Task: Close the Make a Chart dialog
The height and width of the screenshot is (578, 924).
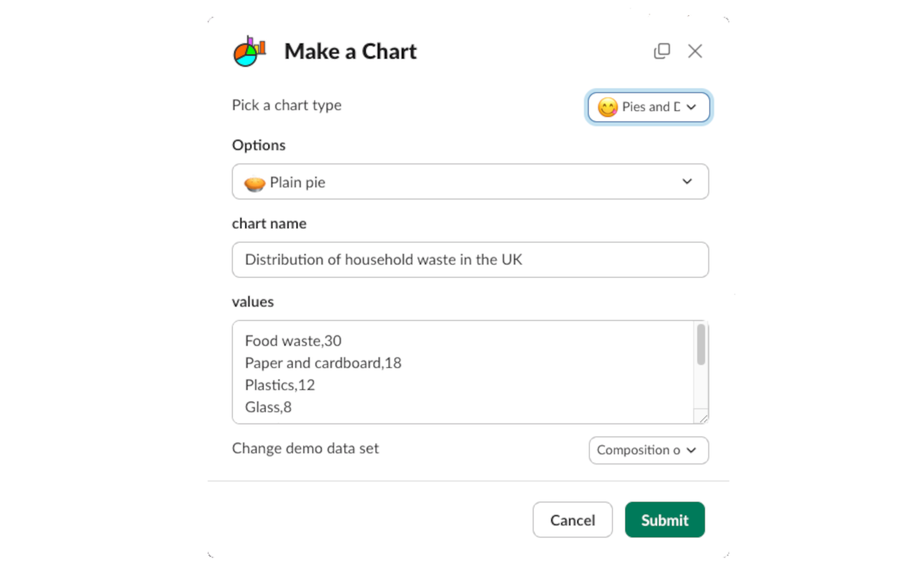Action: [695, 51]
